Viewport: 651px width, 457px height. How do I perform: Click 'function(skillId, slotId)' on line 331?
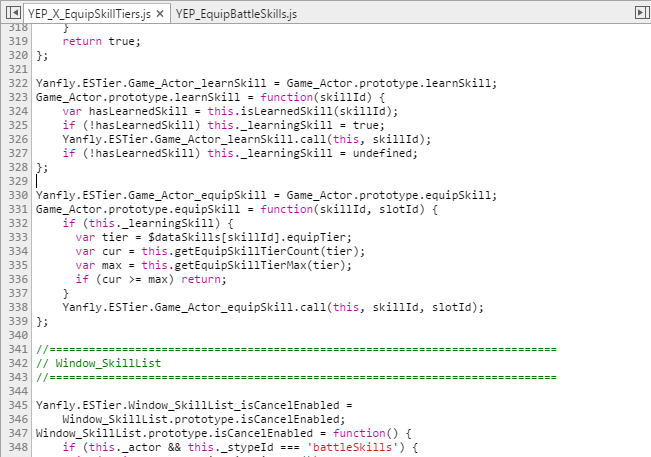point(343,209)
